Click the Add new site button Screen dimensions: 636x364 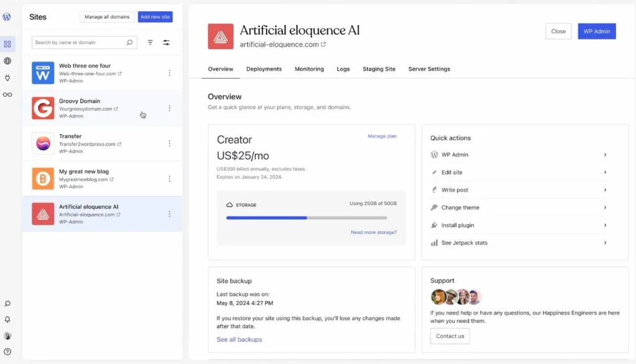click(155, 17)
